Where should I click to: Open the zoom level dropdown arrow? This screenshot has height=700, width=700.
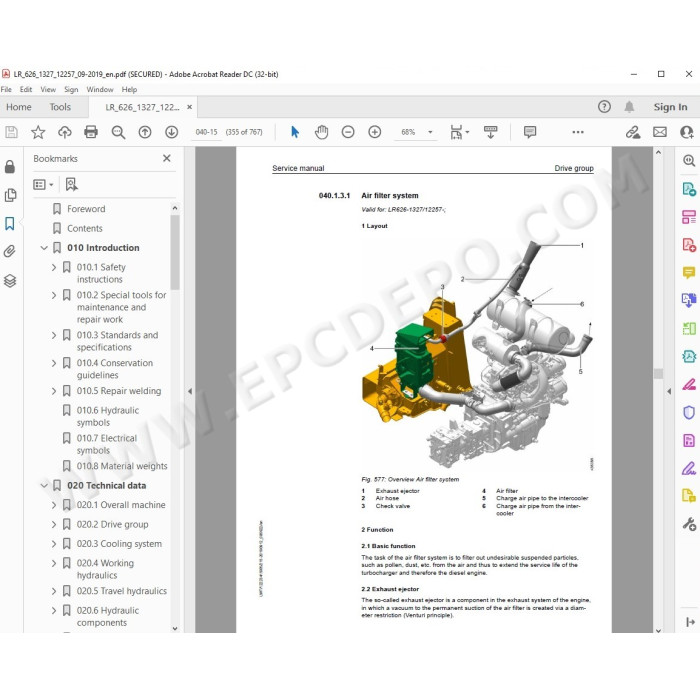click(430, 132)
